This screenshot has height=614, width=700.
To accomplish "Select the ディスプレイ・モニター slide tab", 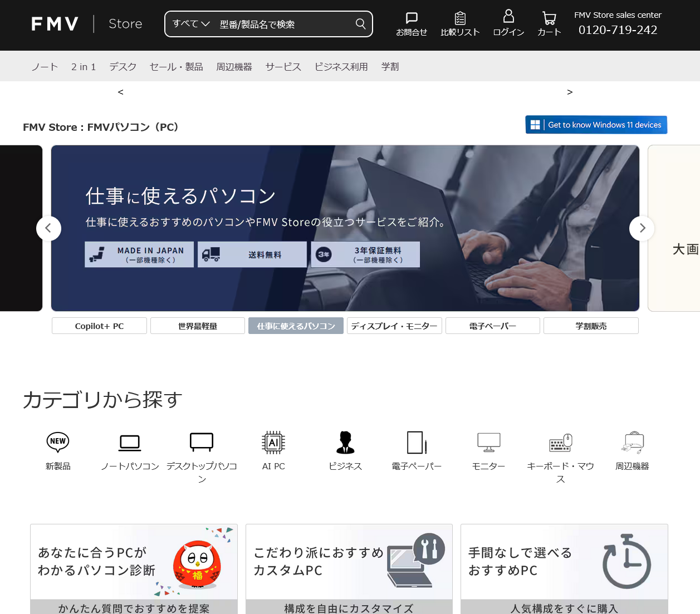I will coord(394,326).
